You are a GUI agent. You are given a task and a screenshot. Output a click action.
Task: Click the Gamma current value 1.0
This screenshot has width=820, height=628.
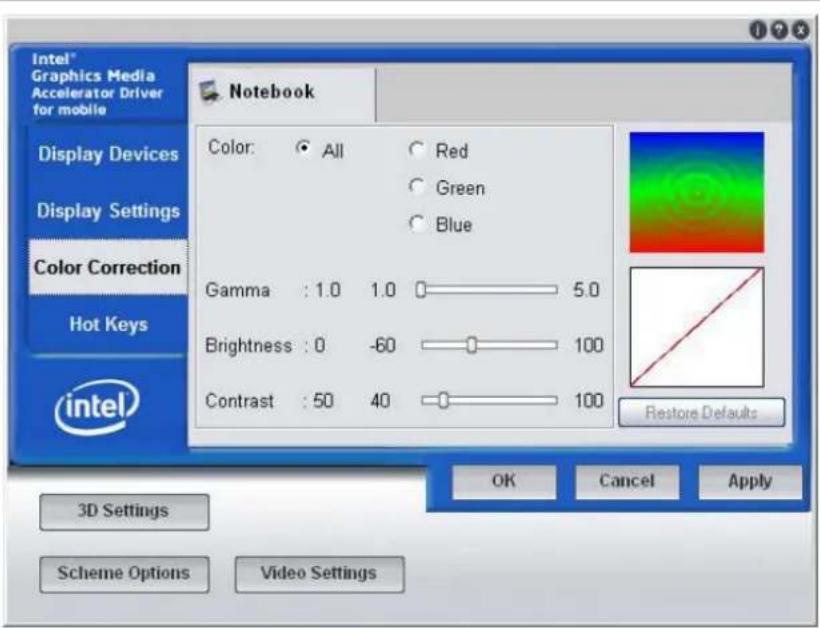[x=328, y=290]
